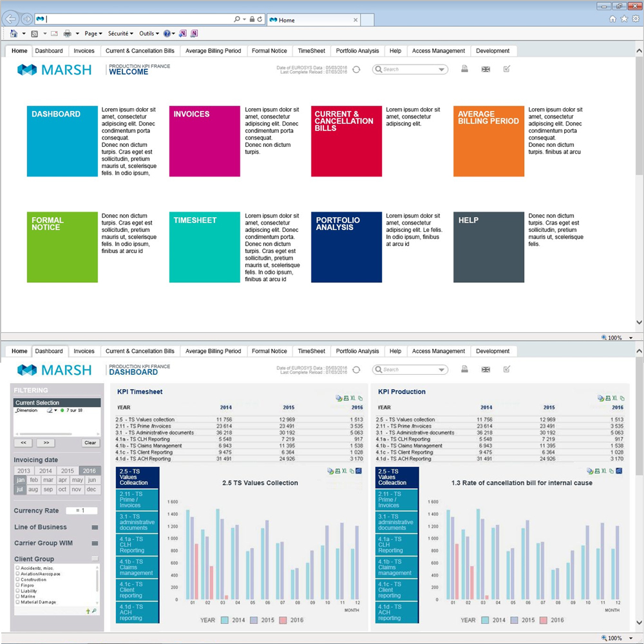Open the blue DASHBOARD tile
Image resolution: width=644 pixels, height=644 pixels.
click(62, 141)
